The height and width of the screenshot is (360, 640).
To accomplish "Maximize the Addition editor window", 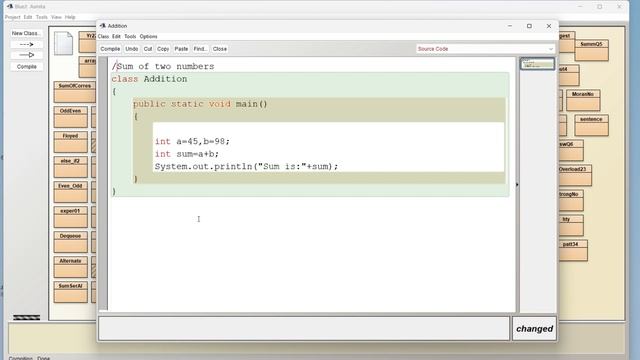I will pos(529,26).
